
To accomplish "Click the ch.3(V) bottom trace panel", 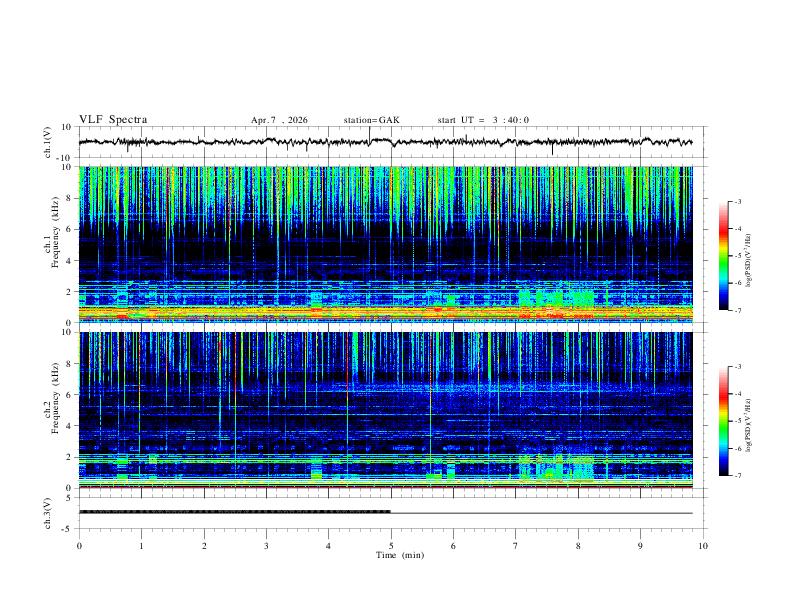I will tap(392, 513).
